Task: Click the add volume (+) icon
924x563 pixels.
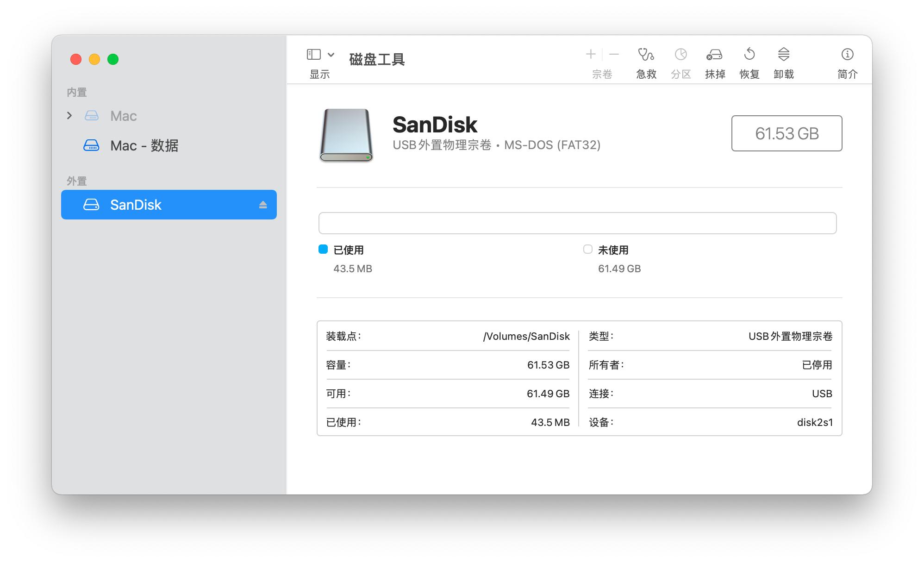Action: (x=591, y=54)
